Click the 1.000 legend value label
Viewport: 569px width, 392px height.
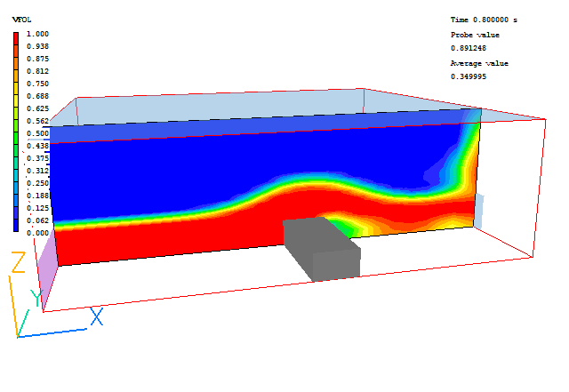(x=37, y=34)
